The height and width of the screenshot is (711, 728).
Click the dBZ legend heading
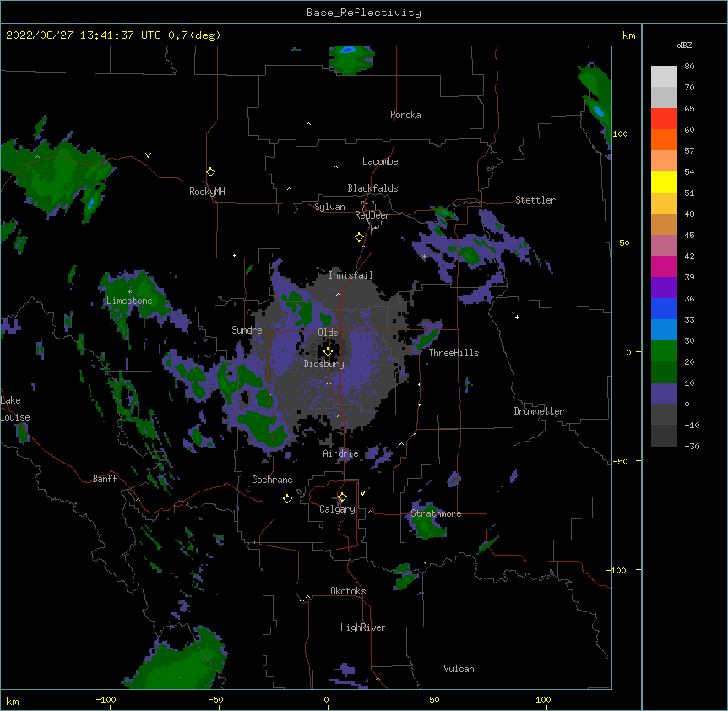point(684,46)
